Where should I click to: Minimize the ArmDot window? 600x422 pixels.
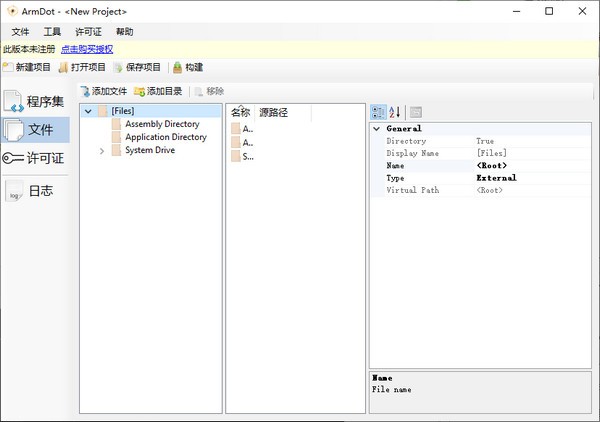[x=517, y=11]
